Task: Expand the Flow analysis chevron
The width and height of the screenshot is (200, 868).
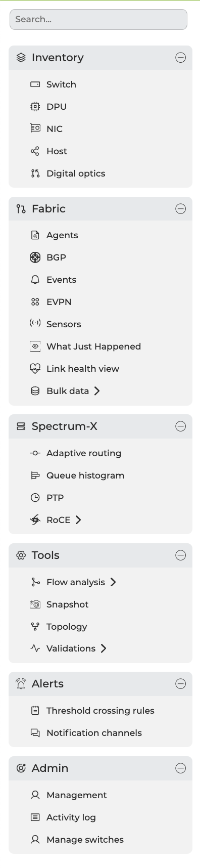Action: pos(113,582)
